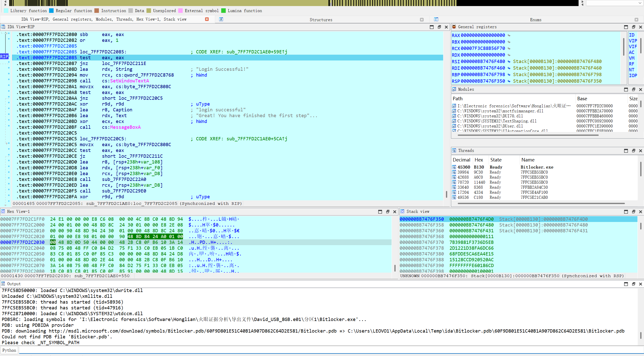This screenshot has height=356, width=644.
Task: Click the Structures tab icon
Action: (221, 19)
